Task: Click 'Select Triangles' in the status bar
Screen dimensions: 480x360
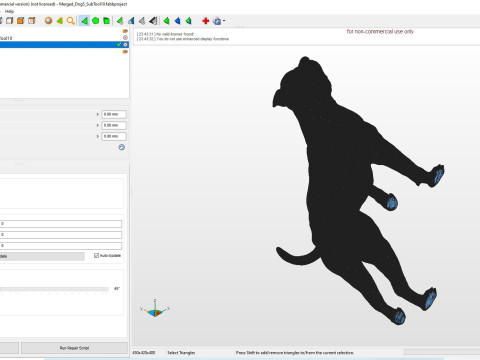Action: pos(181,352)
